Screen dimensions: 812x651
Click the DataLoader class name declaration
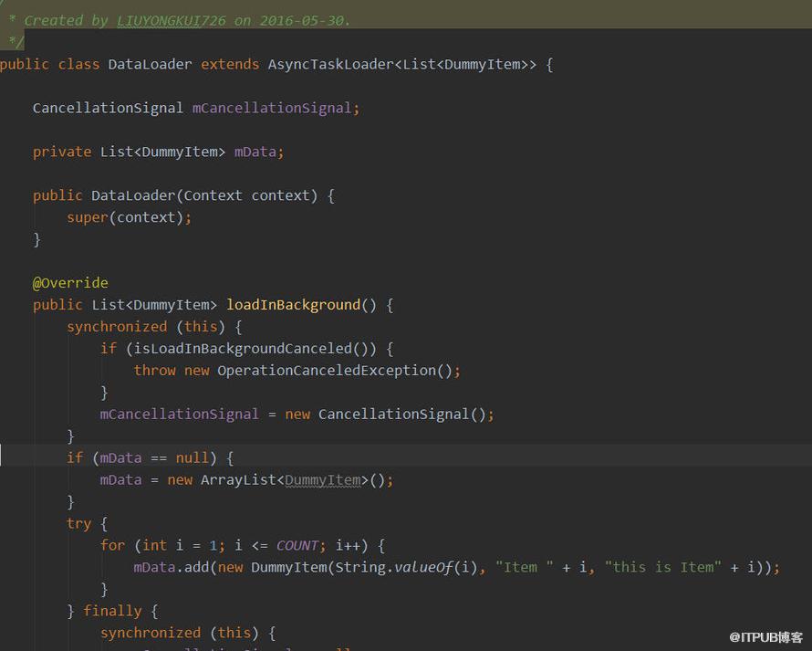[150, 64]
